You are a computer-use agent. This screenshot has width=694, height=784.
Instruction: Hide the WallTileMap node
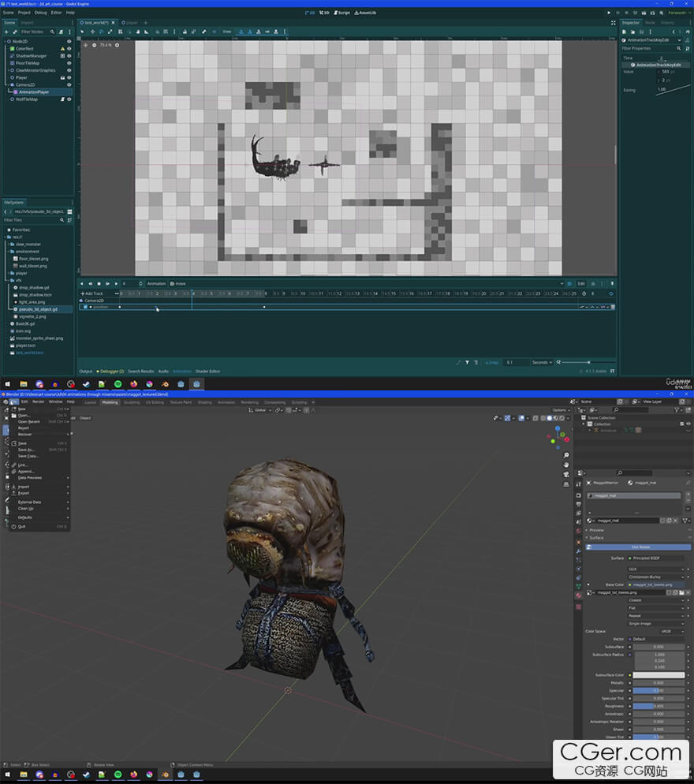pyautogui.click(x=69, y=99)
